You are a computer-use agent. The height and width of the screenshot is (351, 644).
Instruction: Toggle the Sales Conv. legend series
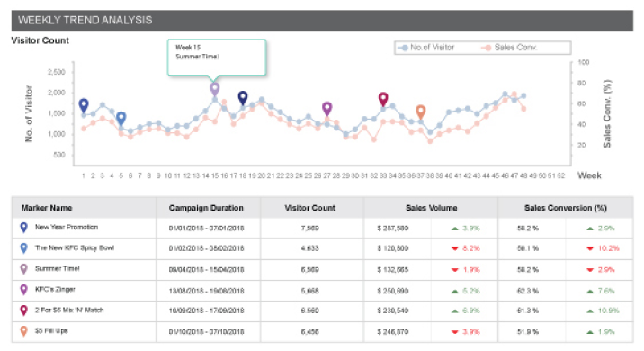[x=509, y=48]
